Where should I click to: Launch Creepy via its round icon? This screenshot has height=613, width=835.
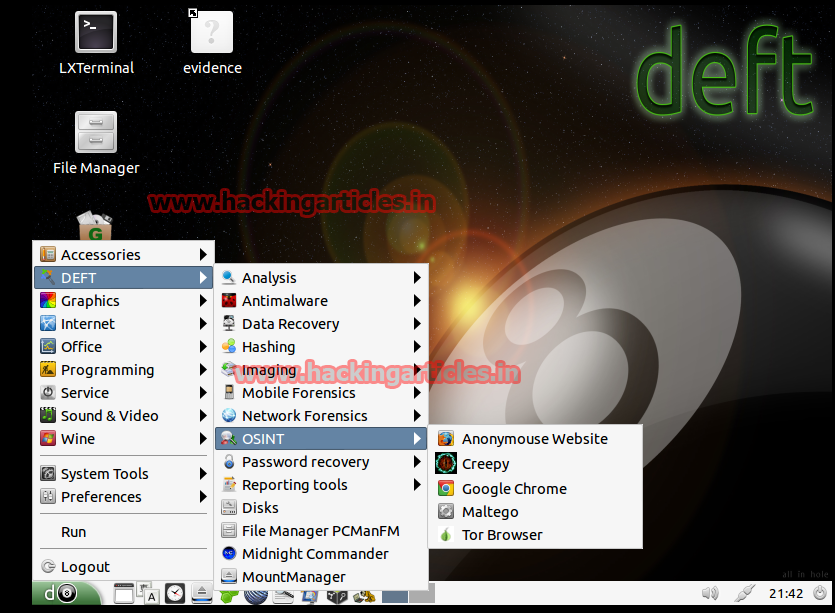[x=446, y=463]
